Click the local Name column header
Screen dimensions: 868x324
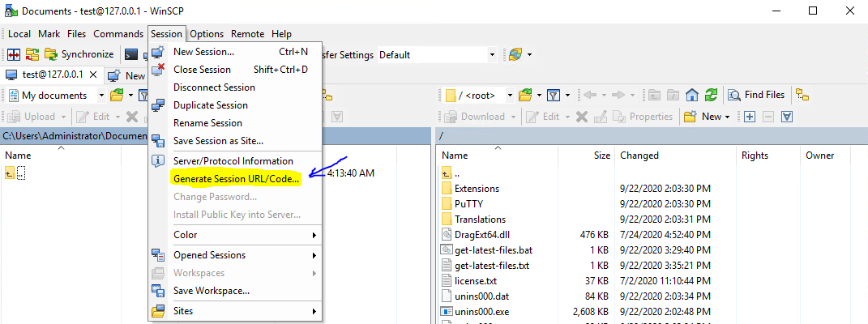[61, 156]
